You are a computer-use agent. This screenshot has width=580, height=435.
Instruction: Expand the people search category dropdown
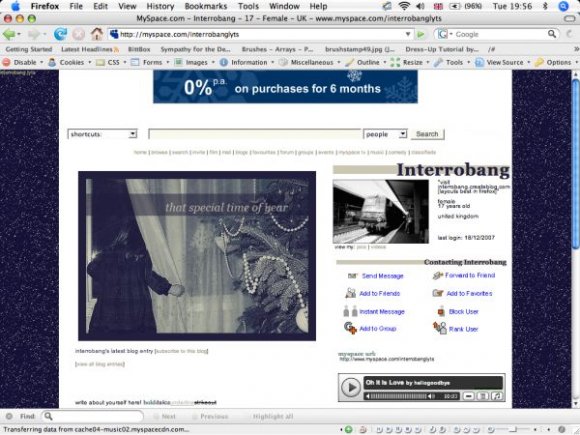pos(385,134)
